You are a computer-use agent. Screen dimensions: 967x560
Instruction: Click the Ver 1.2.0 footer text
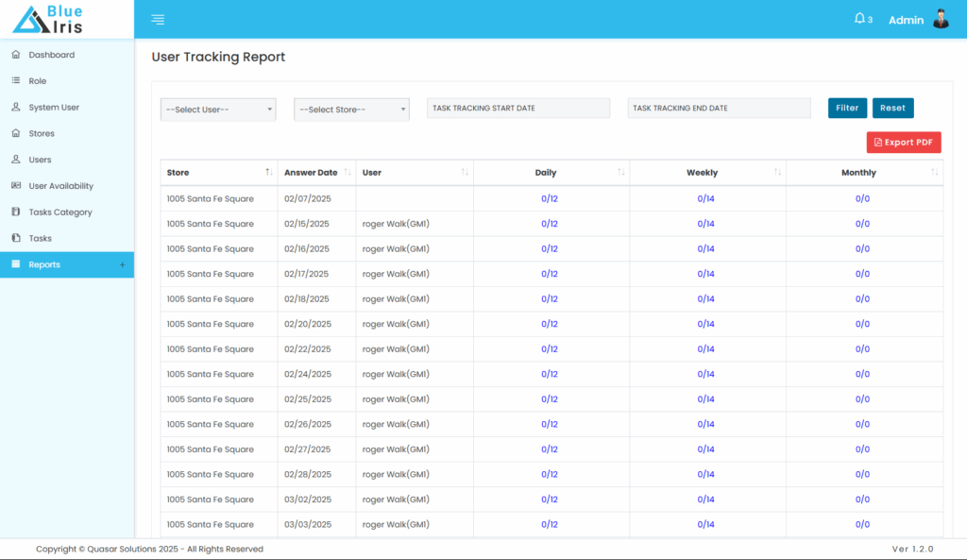coord(913,549)
